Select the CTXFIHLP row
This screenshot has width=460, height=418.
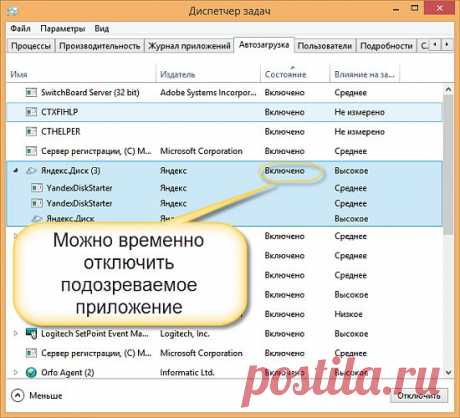[x=225, y=112]
